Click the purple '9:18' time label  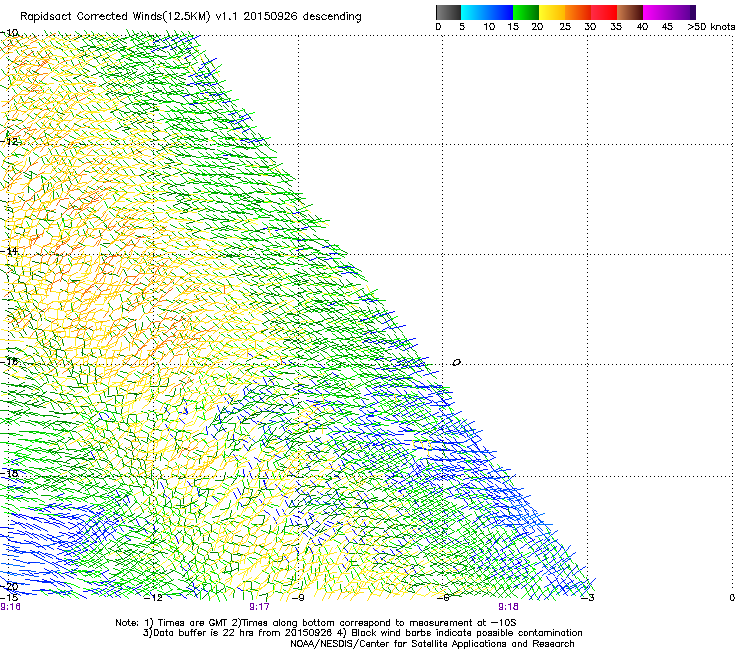click(x=508, y=607)
